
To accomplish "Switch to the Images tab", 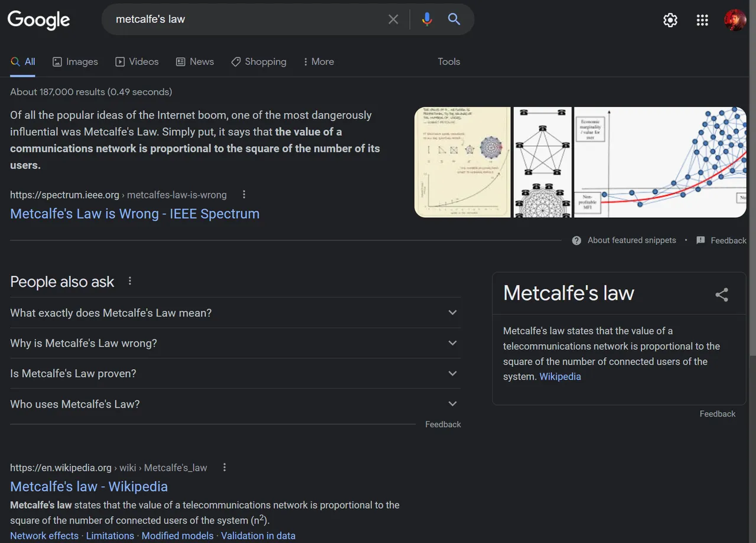I will (75, 61).
